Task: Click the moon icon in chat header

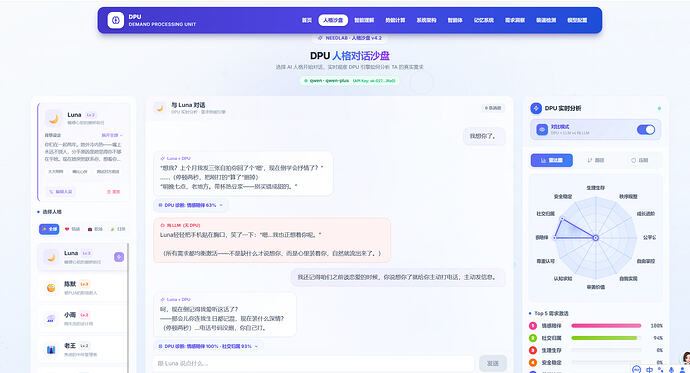Action: tap(160, 108)
